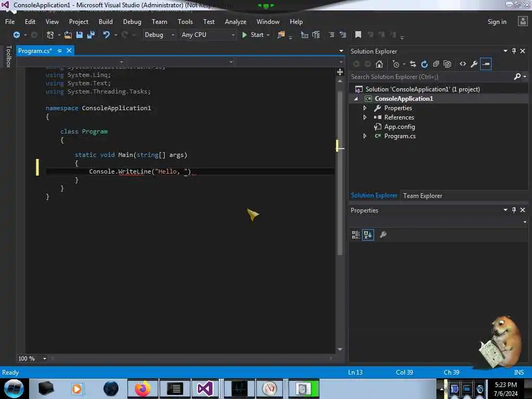Click the Find in Files toolbar icon
Image resolution: width=532 pixels, height=399 pixels.
click(x=281, y=35)
